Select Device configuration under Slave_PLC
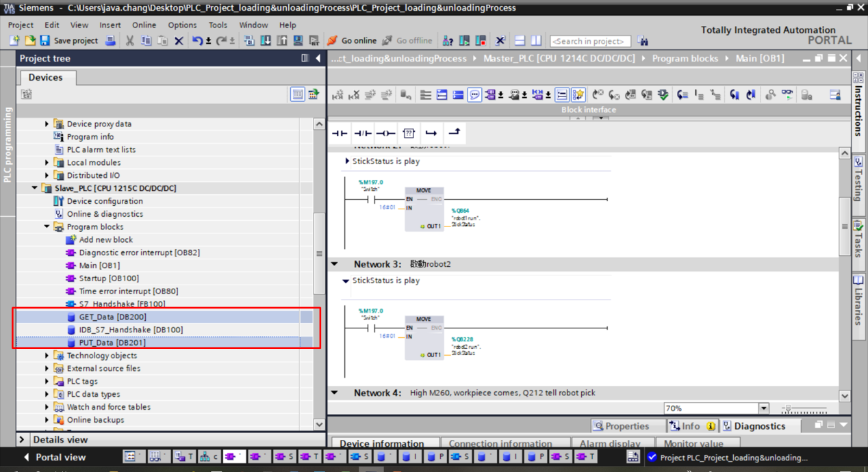 98,201
